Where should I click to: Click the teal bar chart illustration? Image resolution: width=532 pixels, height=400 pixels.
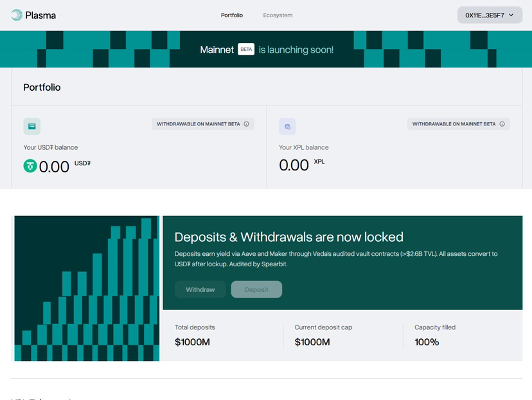(x=87, y=289)
